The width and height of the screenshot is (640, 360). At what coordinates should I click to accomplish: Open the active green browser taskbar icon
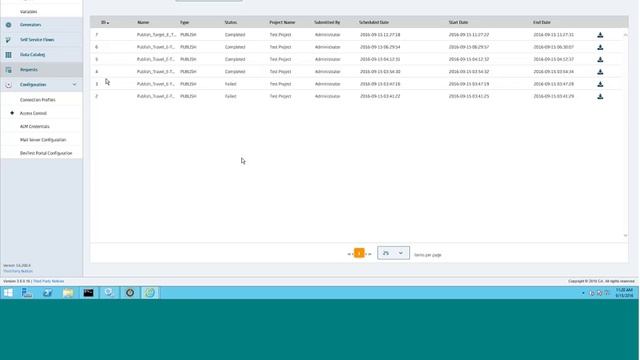click(150, 293)
